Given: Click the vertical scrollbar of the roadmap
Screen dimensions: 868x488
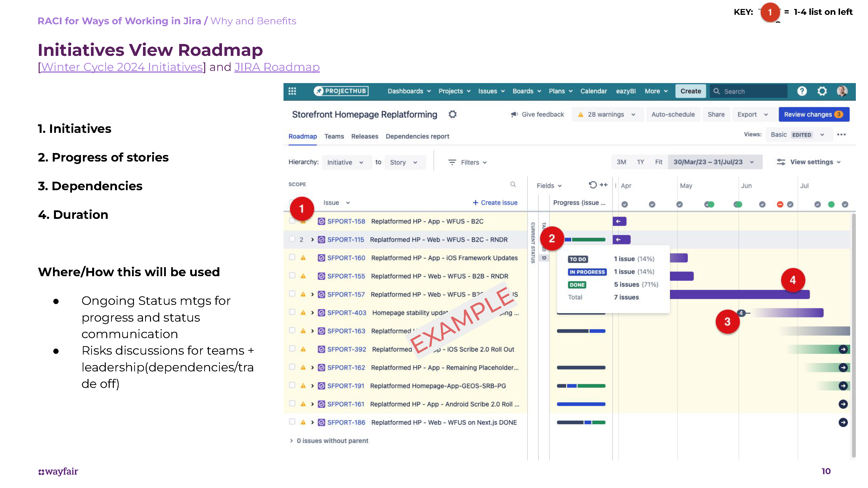Looking at the screenshot, I should click(853, 335).
